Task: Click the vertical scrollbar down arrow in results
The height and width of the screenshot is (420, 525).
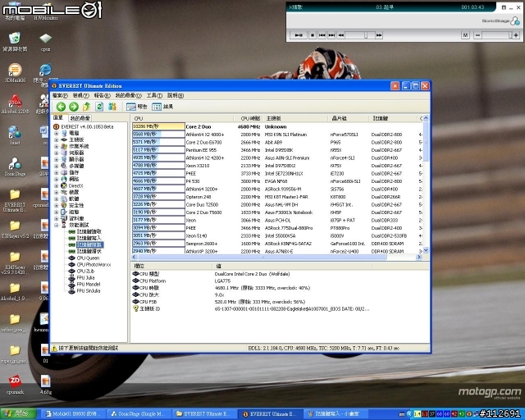Action: 426,250
